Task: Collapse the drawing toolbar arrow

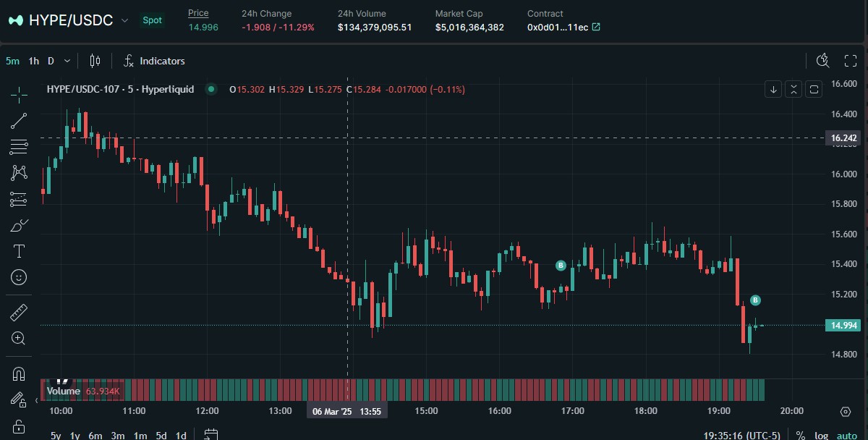Action: [37, 400]
